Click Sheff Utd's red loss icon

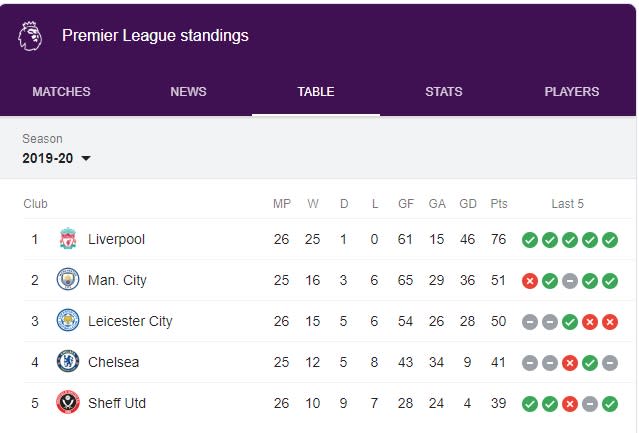[570, 404]
